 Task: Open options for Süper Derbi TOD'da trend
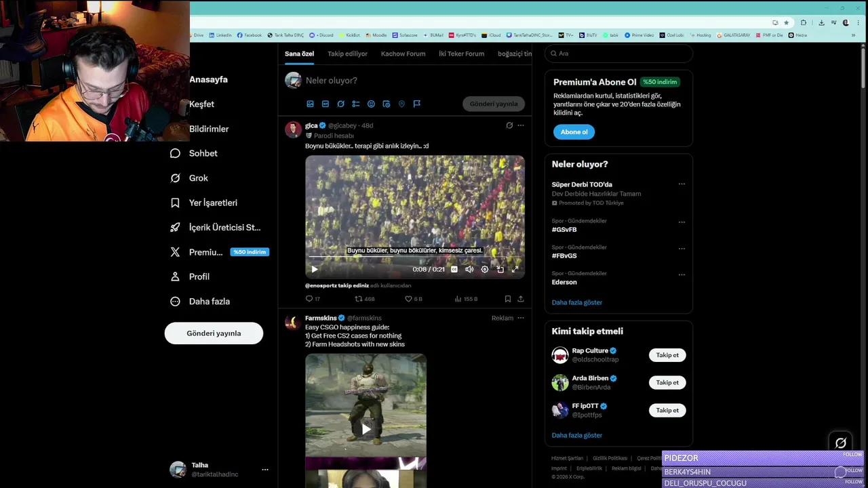coord(682,184)
